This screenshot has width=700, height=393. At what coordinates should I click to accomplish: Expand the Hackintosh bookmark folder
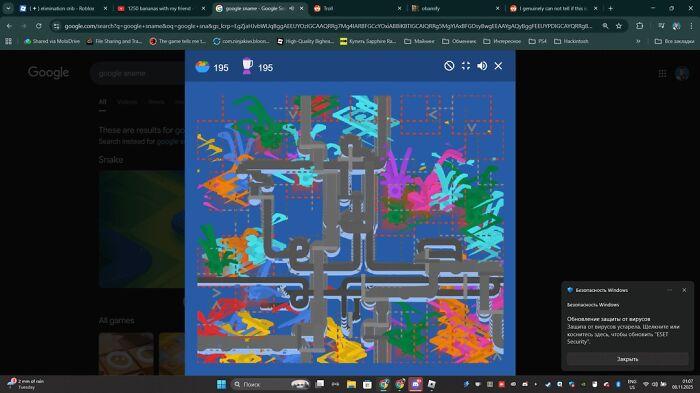[571, 41]
